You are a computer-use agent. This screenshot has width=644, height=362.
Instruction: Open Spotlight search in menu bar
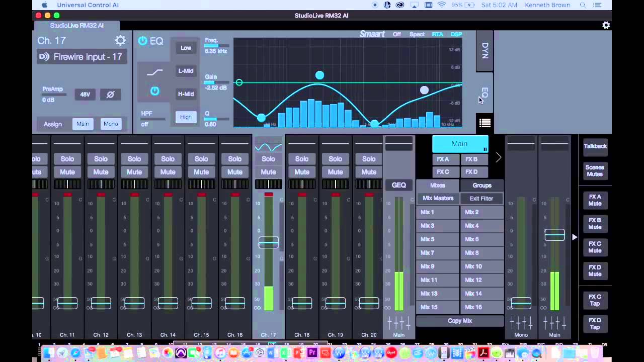[x=583, y=5]
